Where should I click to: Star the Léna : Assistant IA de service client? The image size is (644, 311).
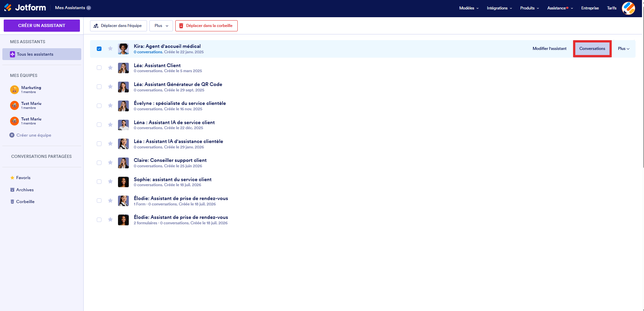coord(110,125)
